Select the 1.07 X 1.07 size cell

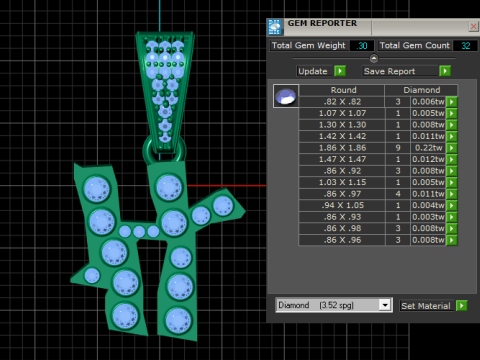(342, 113)
